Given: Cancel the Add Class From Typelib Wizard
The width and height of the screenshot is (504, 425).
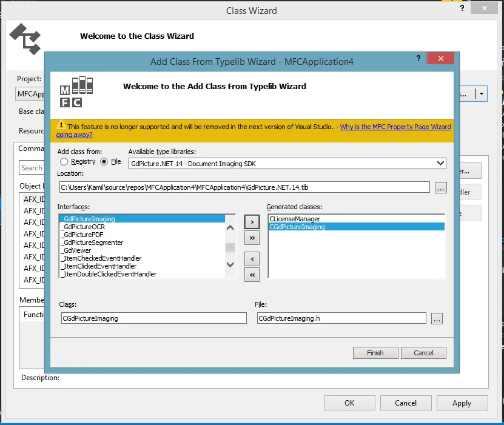Looking at the screenshot, I should [423, 353].
